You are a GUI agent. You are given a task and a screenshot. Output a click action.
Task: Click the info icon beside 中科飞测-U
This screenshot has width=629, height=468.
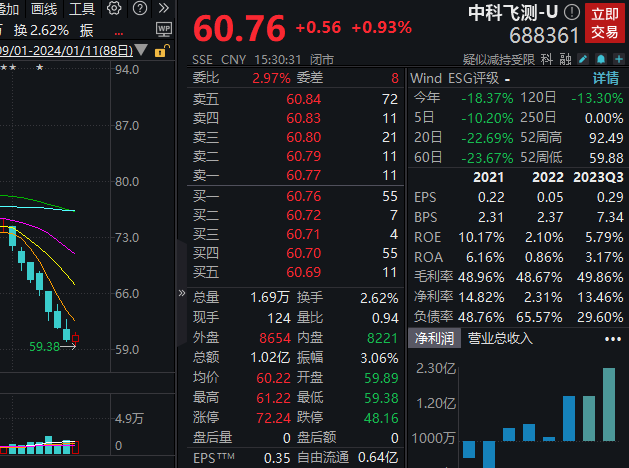tap(572, 12)
